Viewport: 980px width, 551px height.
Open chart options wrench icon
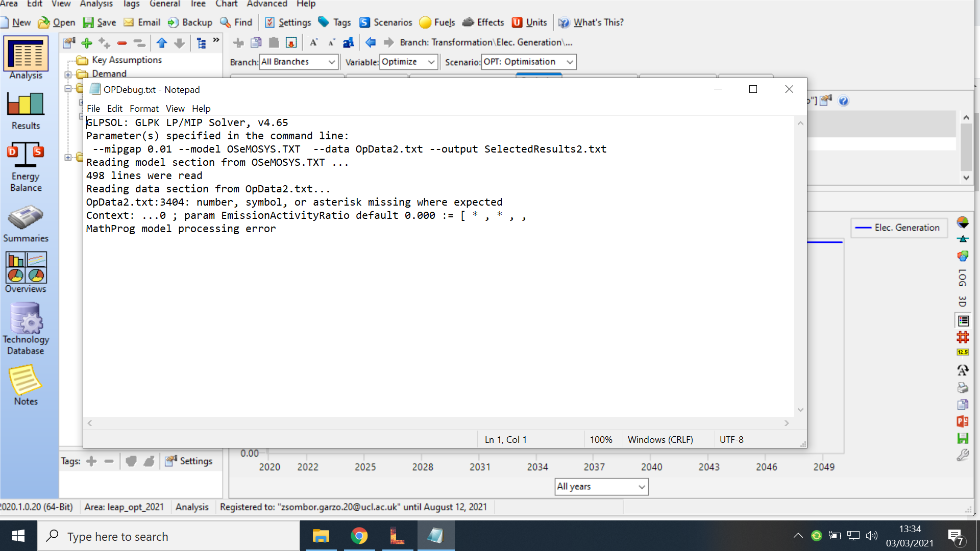[963, 455]
